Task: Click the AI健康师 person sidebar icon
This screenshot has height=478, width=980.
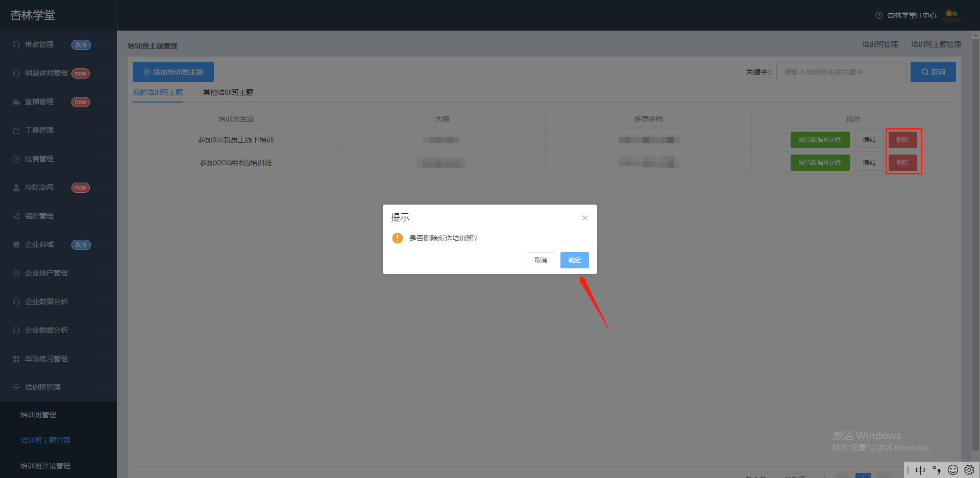Action: (x=16, y=188)
